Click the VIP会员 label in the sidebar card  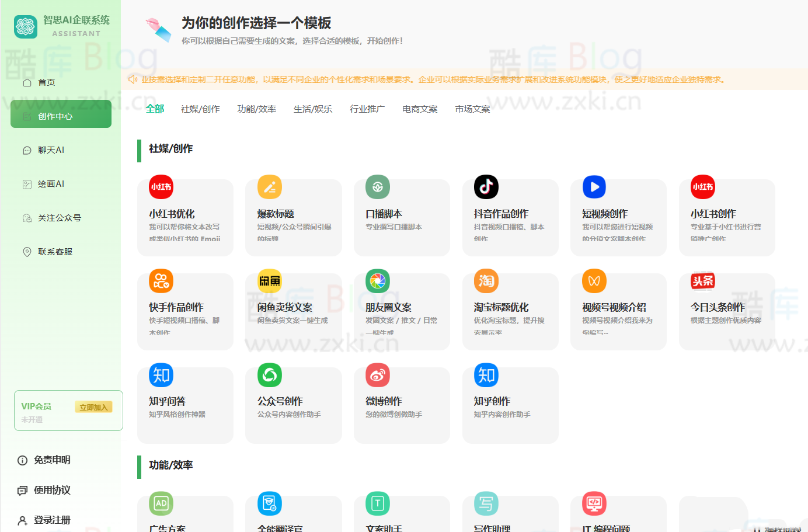(x=36, y=406)
